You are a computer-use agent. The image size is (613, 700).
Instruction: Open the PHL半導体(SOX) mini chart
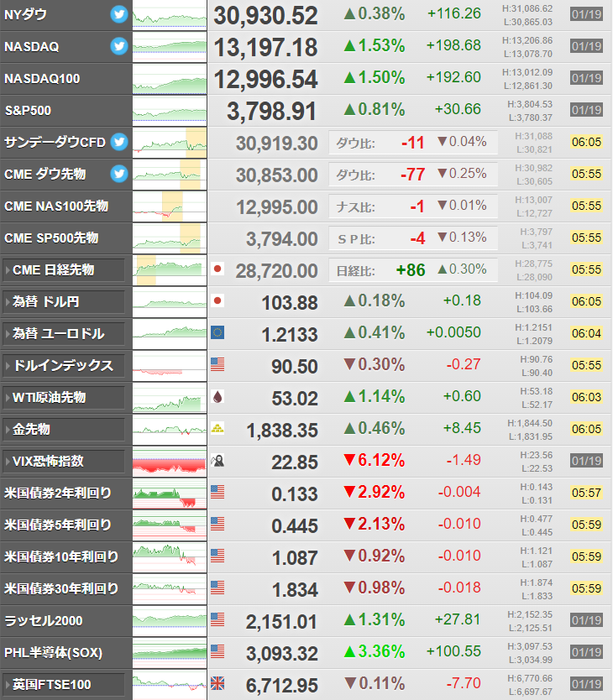(x=170, y=653)
